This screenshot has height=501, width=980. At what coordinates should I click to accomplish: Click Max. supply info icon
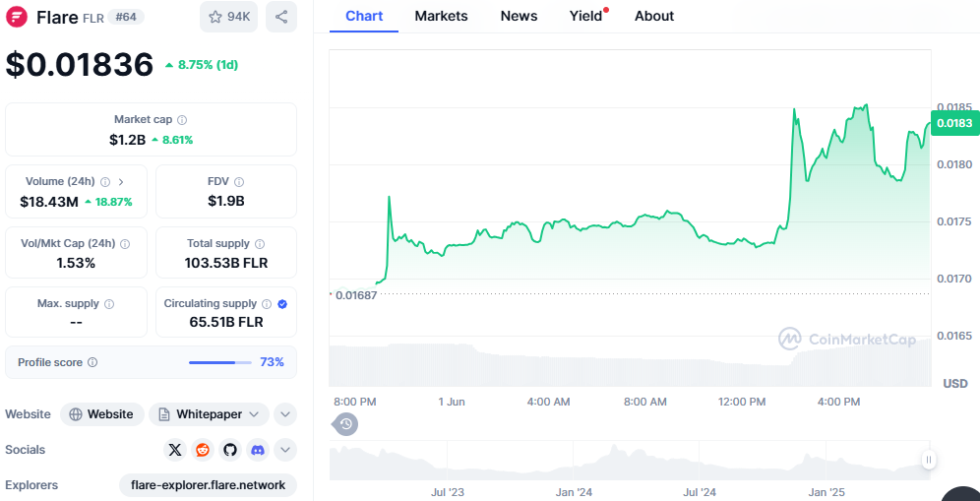[109, 304]
